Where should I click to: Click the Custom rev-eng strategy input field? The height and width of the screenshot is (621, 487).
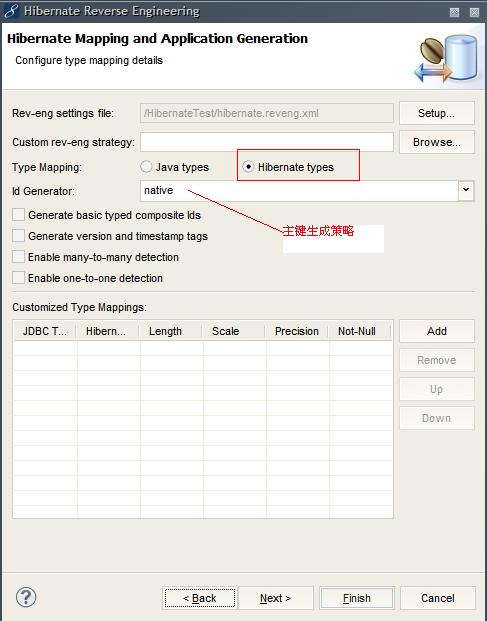pos(267,142)
